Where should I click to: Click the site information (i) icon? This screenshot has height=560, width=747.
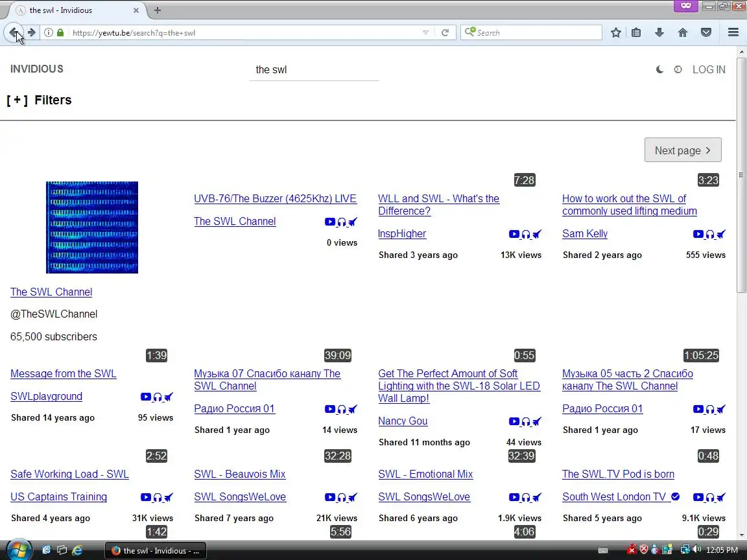click(x=49, y=32)
